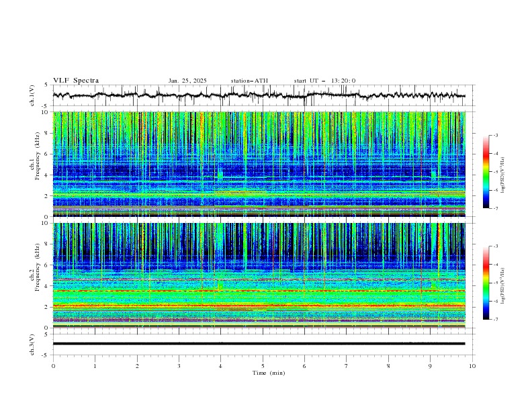Click the "-3" tick on ch.1 color bar
The image size is (532, 411).
click(x=496, y=135)
